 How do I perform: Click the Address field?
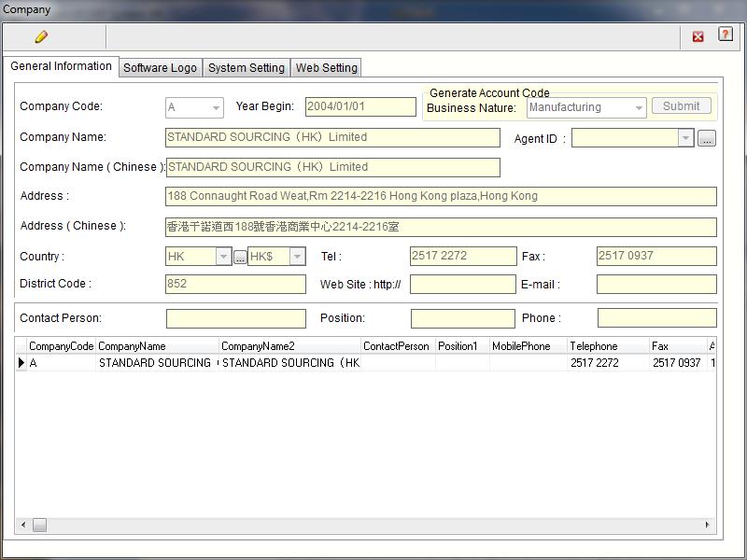(441, 196)
